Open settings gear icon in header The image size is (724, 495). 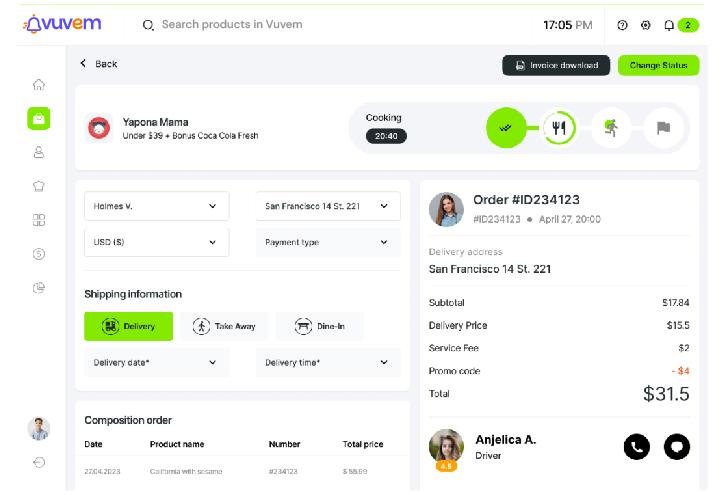(x=646, y=25)
